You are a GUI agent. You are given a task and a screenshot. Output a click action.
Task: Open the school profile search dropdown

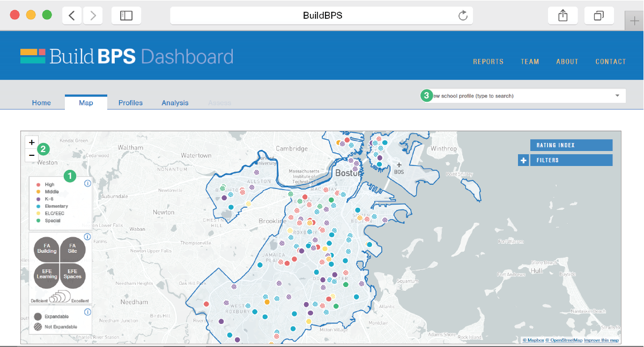[617, 96]
